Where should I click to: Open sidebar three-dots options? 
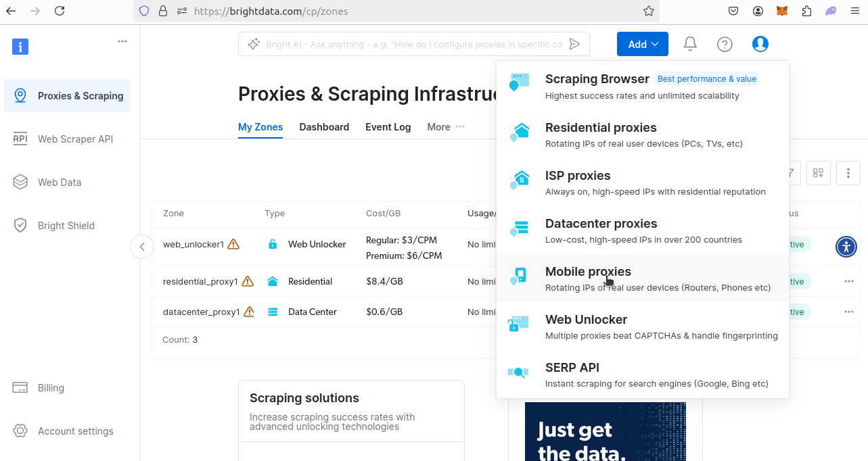click(122, 41)
